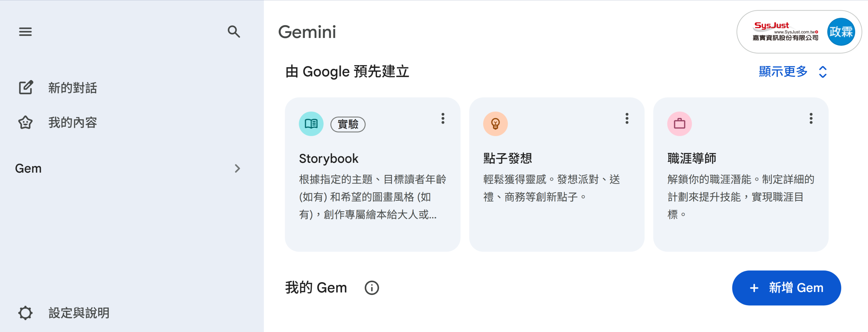Viewport: 868px width, 332px height.
Task: Click the 職涯導師 briefcase icon
Action: [679, 124]
